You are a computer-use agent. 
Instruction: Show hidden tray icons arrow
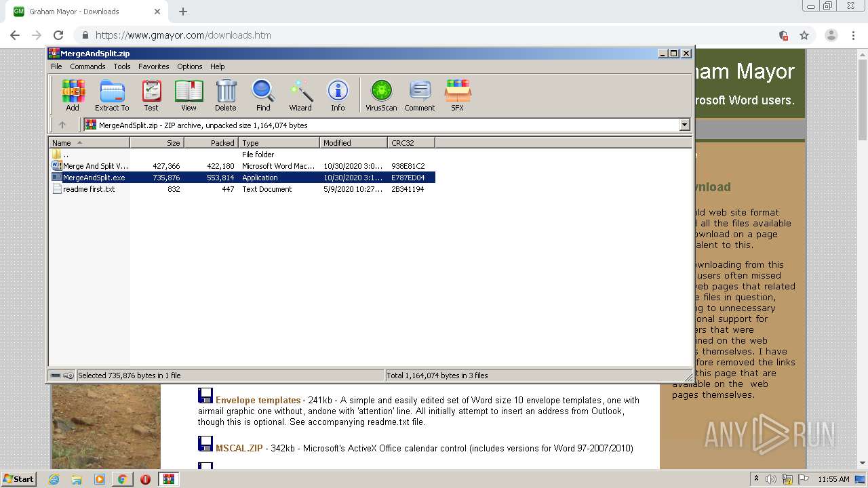[756, 479]
